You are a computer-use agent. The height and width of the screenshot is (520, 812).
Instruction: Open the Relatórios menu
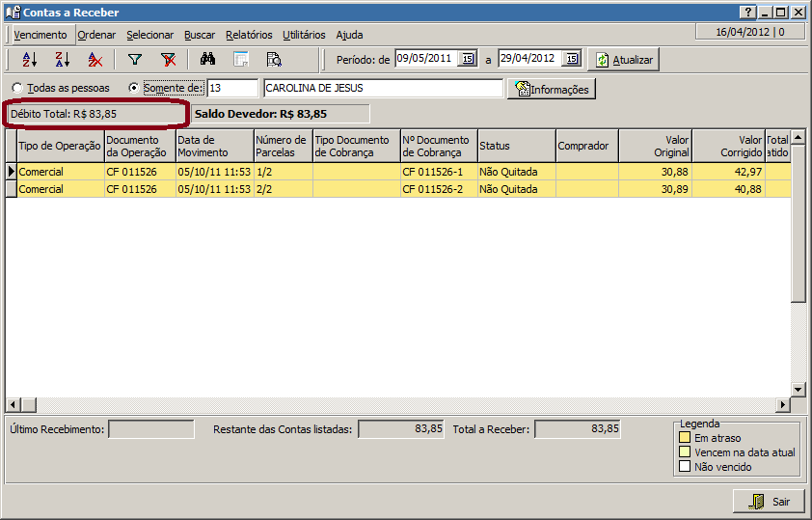point(249,35)
